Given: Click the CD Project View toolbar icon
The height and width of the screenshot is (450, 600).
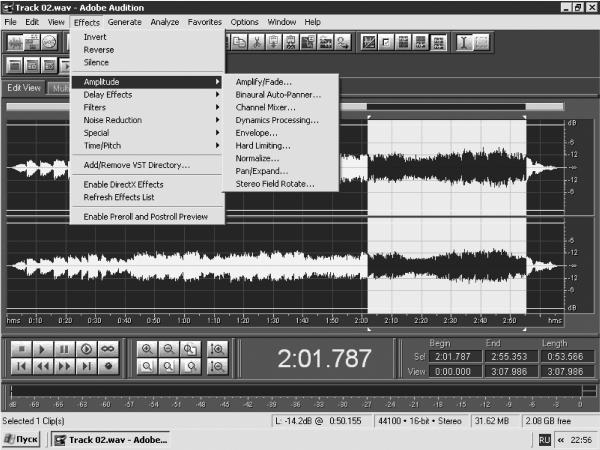Looking at the screenshot, I should pyautogui.click(x=49, y=42).
